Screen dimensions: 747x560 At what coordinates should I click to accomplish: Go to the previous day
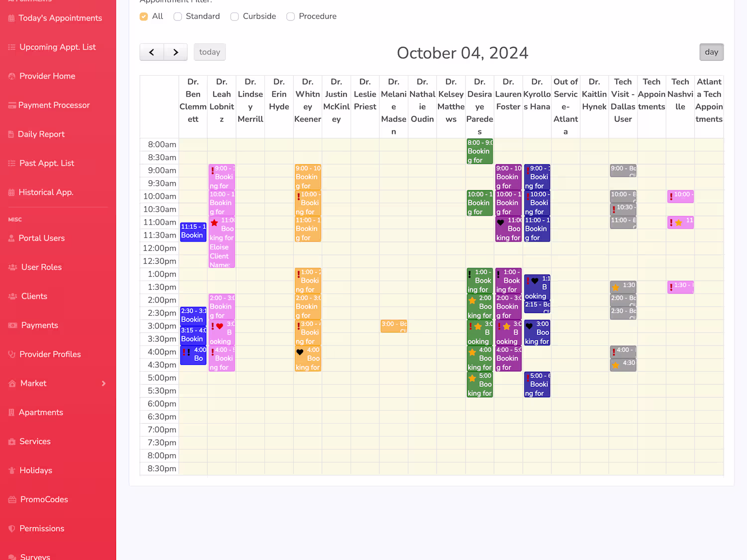tap(152, 52)
